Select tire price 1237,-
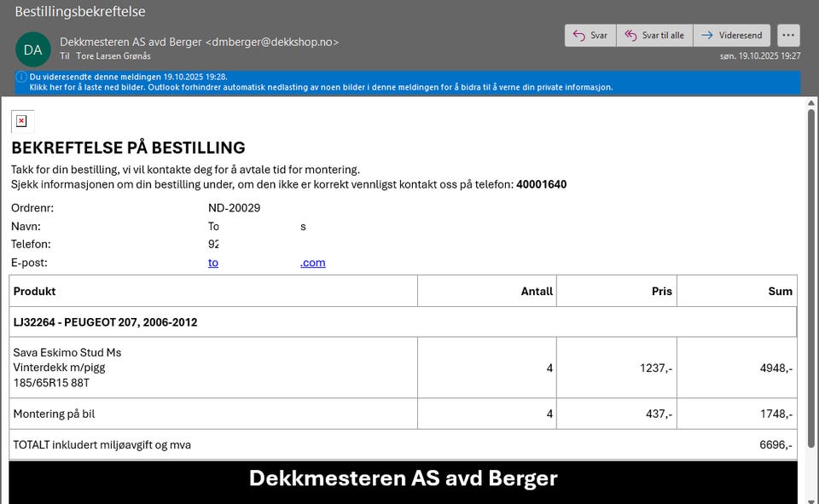The height and width of the screenshot is (504, 819). (656, 368)
